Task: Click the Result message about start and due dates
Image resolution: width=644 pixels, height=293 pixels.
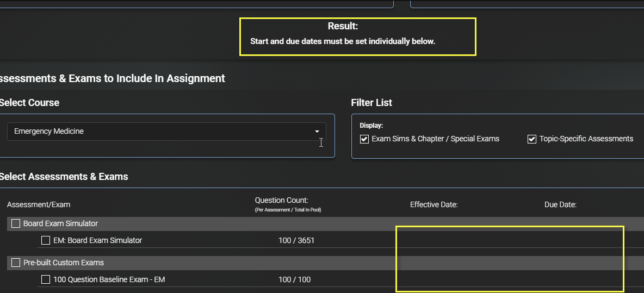Action: [x=343, y=41]
